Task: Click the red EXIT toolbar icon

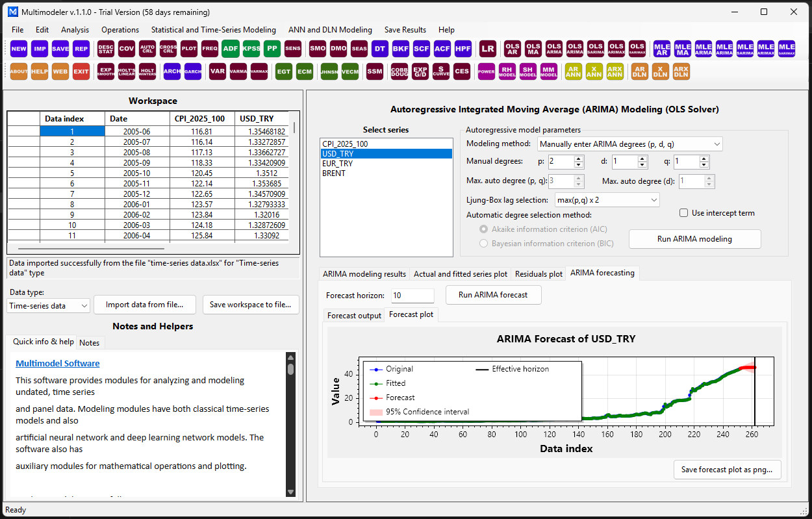Action: (81, 71)
